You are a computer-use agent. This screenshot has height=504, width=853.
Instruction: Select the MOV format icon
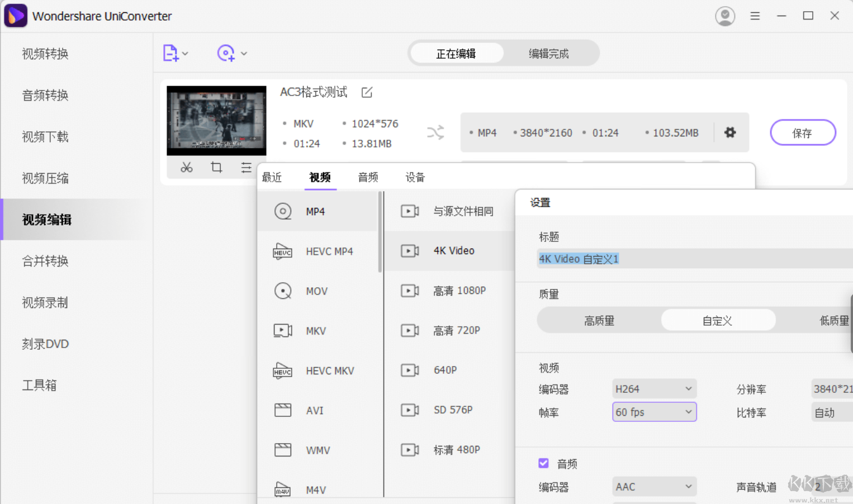[x=283, y=291]
